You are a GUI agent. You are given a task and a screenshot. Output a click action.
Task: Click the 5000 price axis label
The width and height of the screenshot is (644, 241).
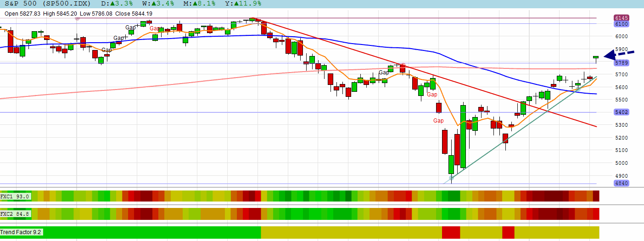(621, 163)
